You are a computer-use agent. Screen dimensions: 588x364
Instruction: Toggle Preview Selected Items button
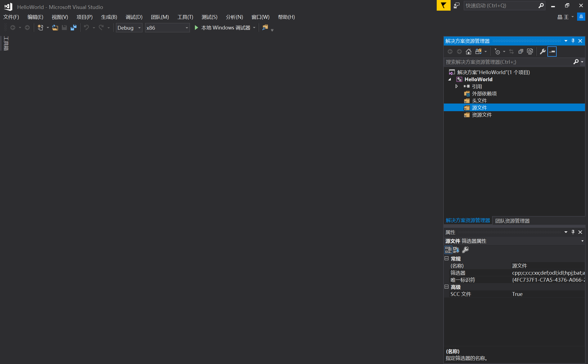(x=552, y=51)
